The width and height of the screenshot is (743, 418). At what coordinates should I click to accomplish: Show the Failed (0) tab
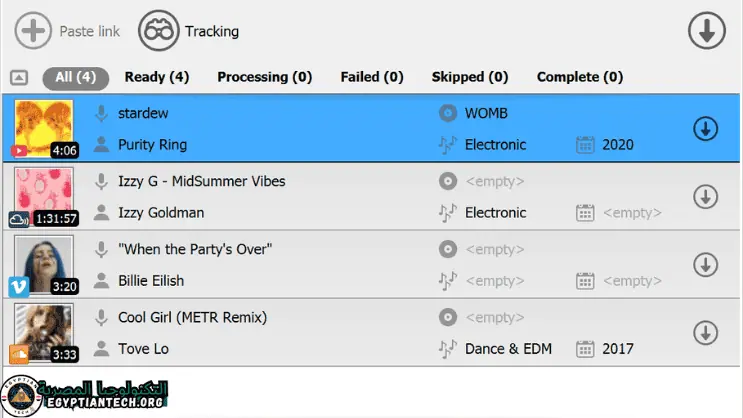[x=371, y=77]
